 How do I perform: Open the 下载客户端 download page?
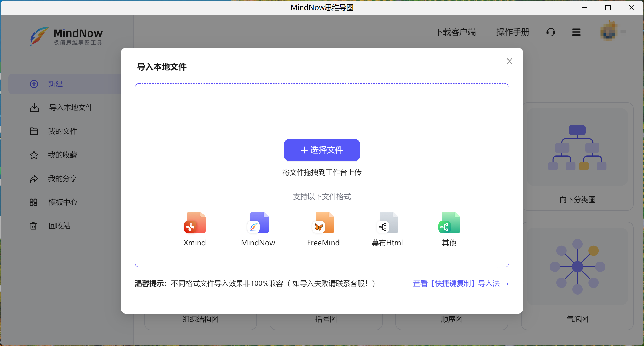(455, 32)
